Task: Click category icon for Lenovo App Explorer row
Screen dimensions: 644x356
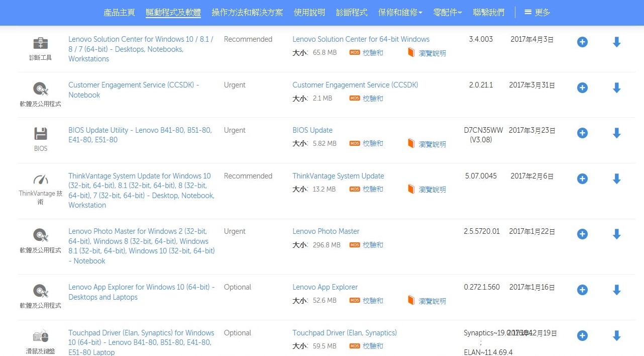Action: (x=41, y=291)
